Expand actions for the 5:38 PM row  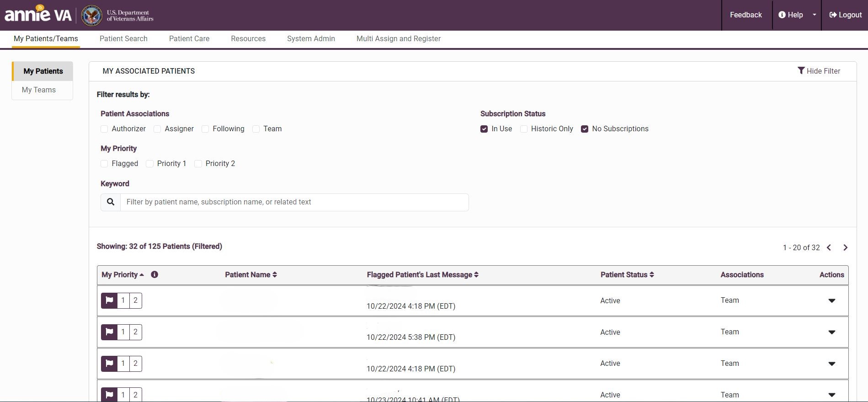[832, 332]
